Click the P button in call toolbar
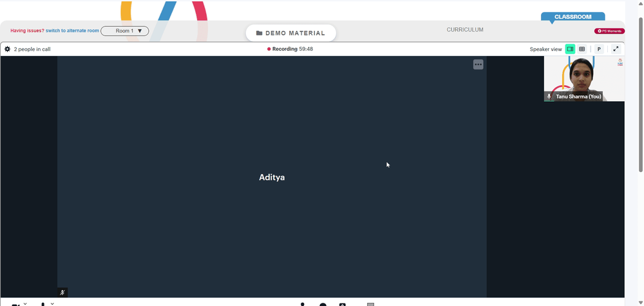 (599, 49)
